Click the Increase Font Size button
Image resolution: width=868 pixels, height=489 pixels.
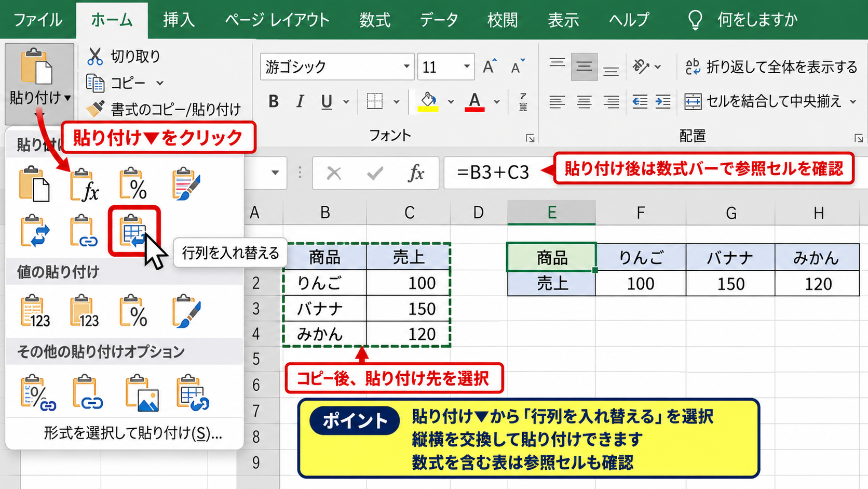coord(490,67)
